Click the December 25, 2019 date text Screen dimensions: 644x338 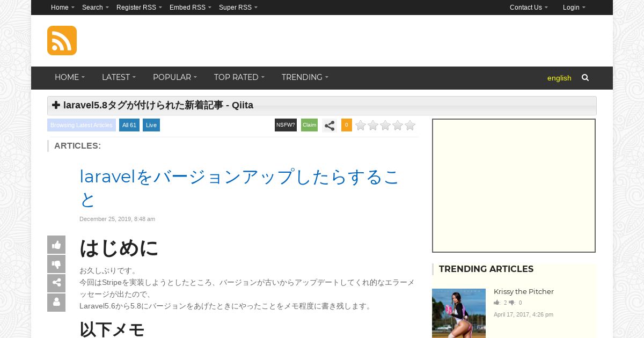coord(117,219)
